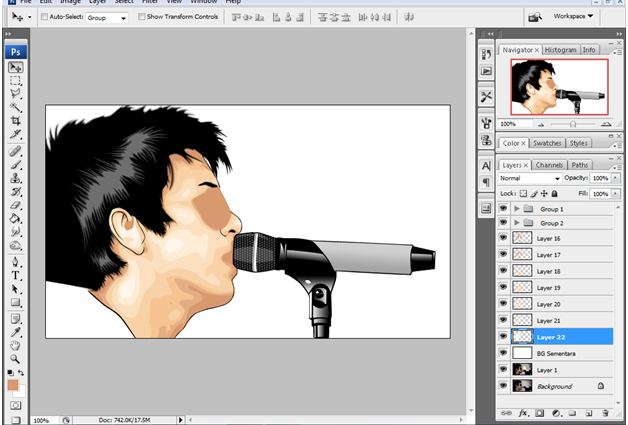Click the Layers panel Opacity value field
Screen dimensions: 628x425
tap(600, 178)
